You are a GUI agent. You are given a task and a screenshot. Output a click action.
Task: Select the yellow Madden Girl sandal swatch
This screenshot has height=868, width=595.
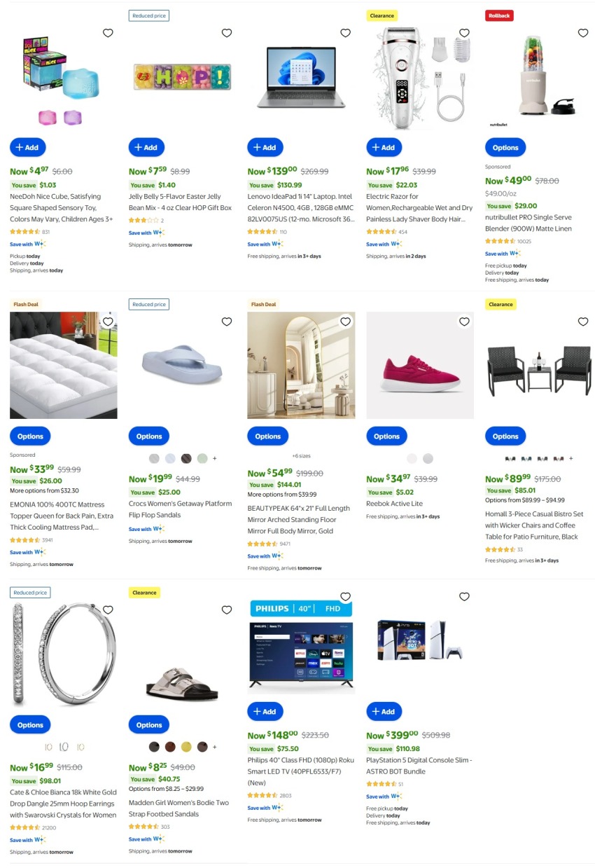[186, 747]
